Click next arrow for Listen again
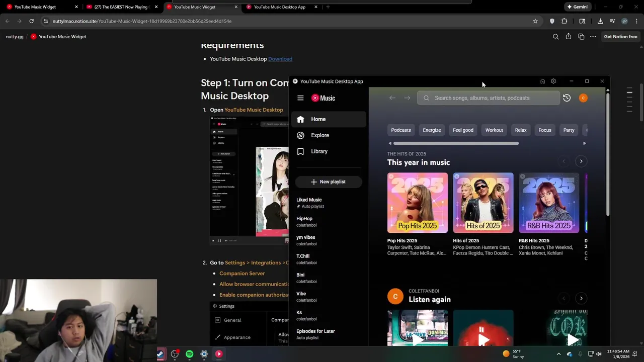 click(581, 299)
